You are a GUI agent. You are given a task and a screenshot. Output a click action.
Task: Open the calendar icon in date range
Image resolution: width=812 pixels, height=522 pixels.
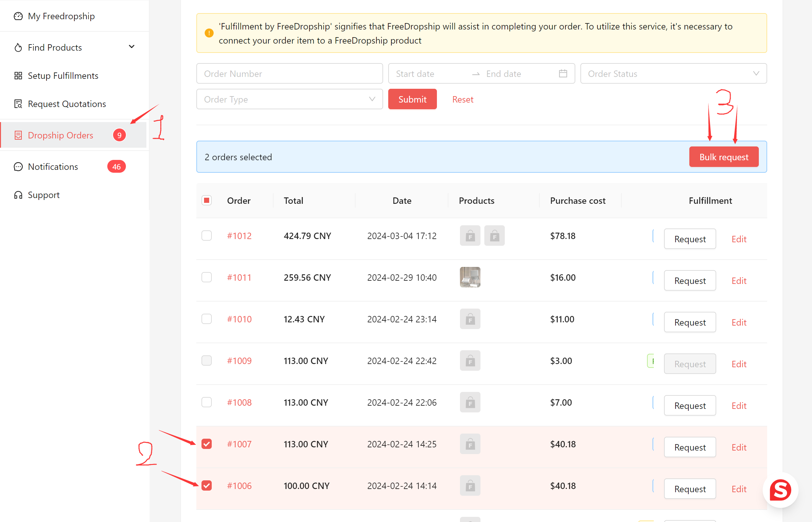(563, 74)
